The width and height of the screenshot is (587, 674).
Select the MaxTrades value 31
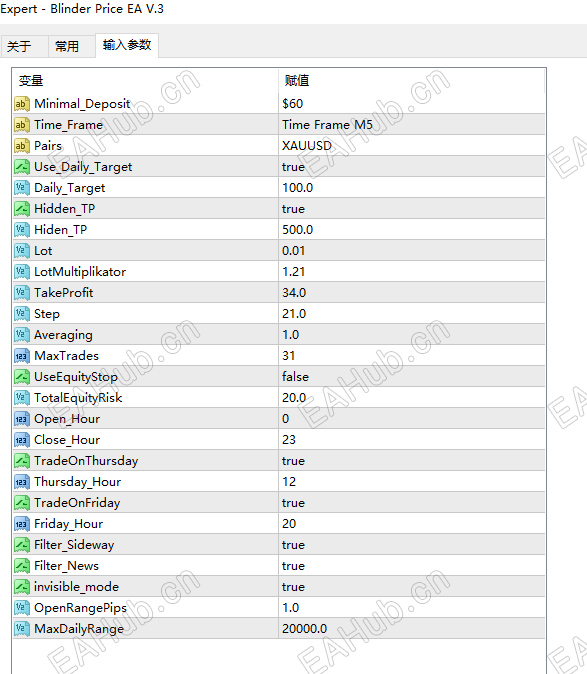click(x=412, y=356)
